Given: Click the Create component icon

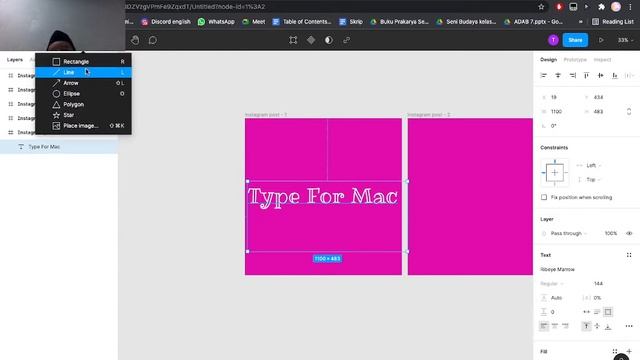Looking at the screenshot, I should 311,40.
